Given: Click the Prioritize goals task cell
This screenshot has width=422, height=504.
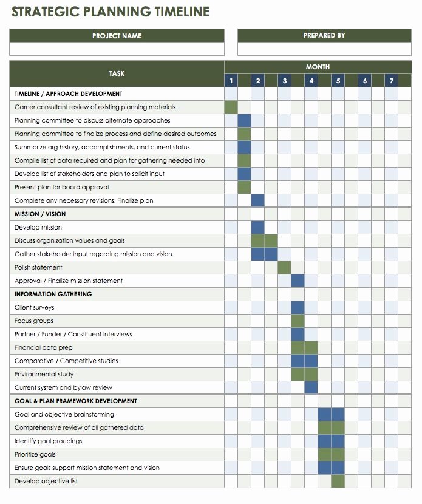Looking at the screenshot, I should (x=117, y=454).
